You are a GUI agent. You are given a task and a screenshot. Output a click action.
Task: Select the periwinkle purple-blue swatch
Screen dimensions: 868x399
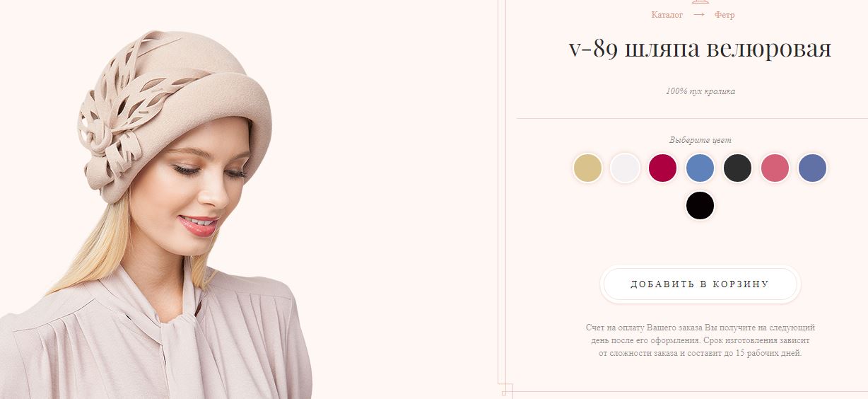(x=812, y=168)
